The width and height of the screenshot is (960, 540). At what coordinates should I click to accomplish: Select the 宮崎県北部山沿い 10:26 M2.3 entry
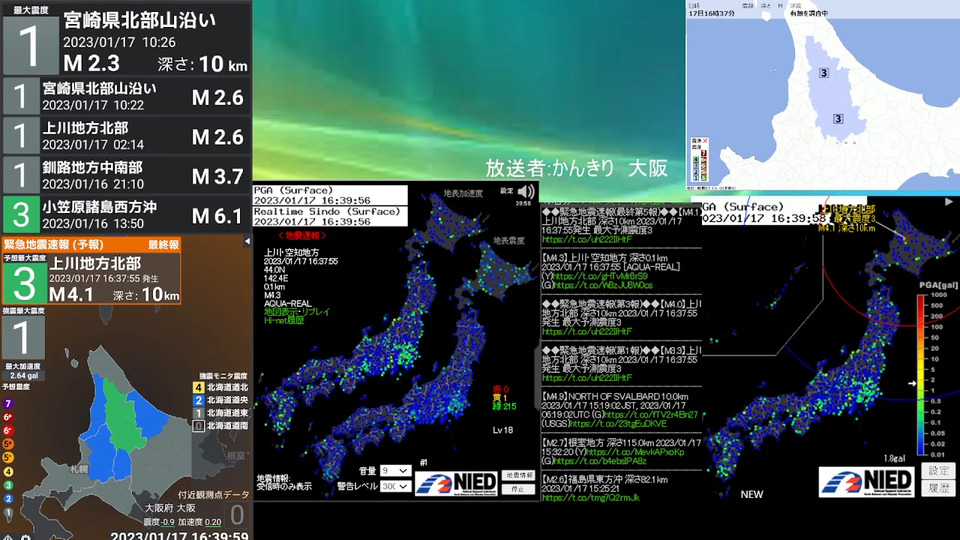[x=126, y=38]
